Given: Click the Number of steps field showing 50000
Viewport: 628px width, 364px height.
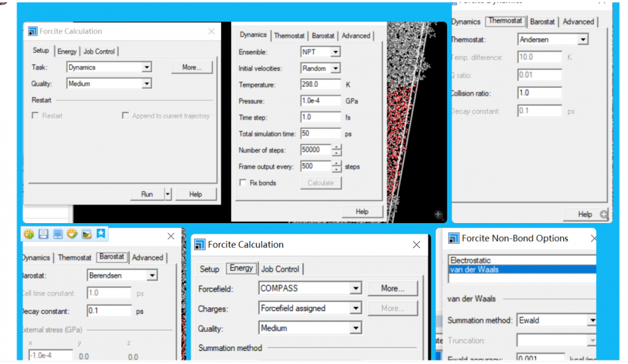Looking at the screenshot, I should point(315,150).
